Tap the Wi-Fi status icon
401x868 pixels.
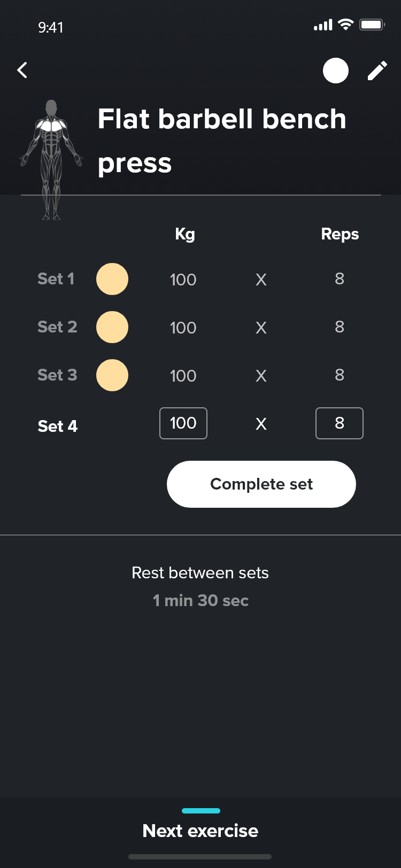346,25
